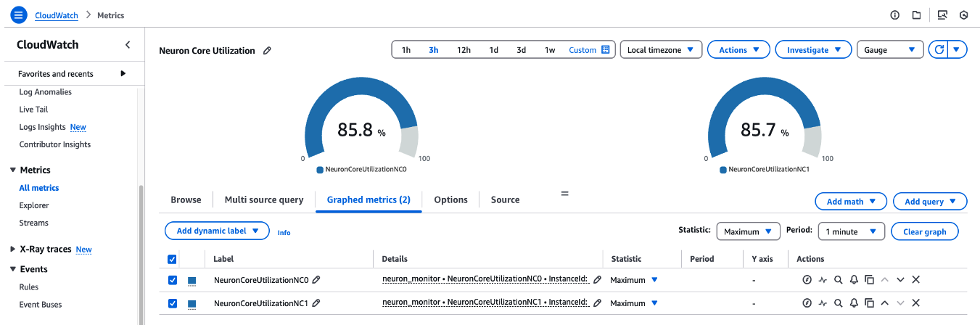Duplicate the NC1 metric row
The height and width of the screenshot is (325, 980).
pos(869,303)
